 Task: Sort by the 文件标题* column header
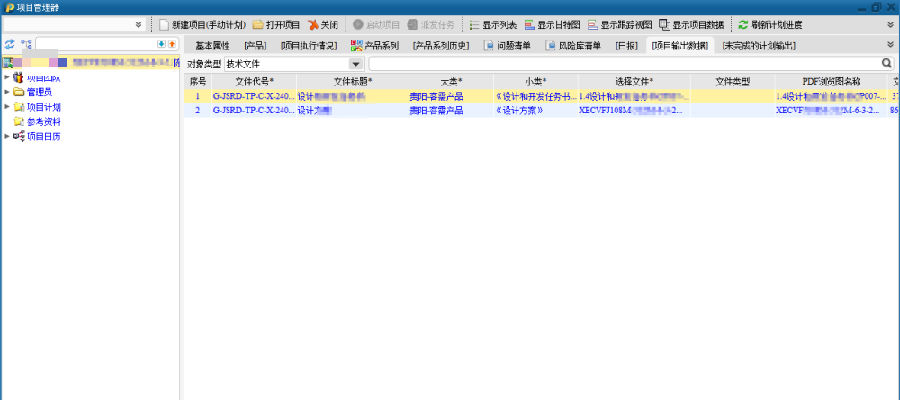(352, 81)
